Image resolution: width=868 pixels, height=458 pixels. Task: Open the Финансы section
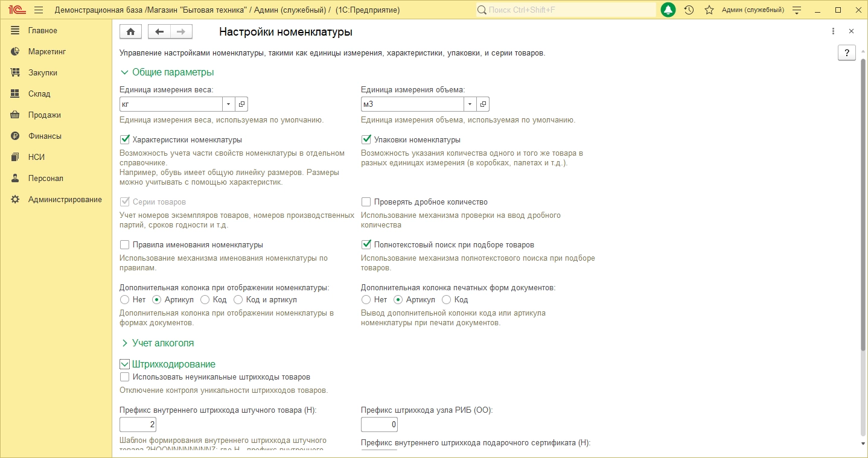[45, 136]
